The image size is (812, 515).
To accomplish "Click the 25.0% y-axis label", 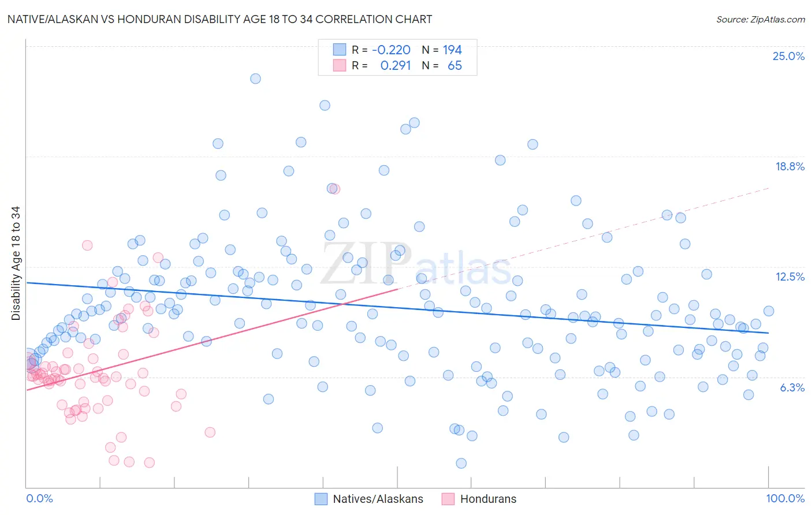I will coord(788,56).
